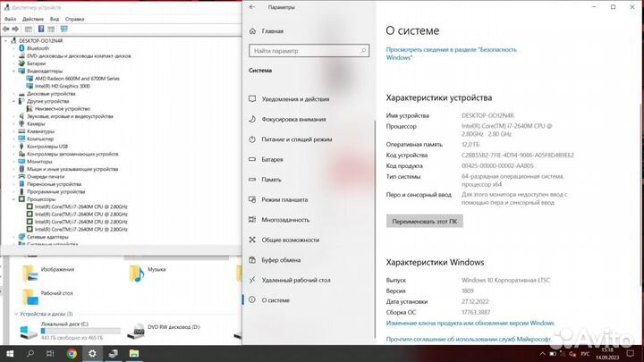Select the Bluetooth device category
Screen dimensions: 644x362
38,48
